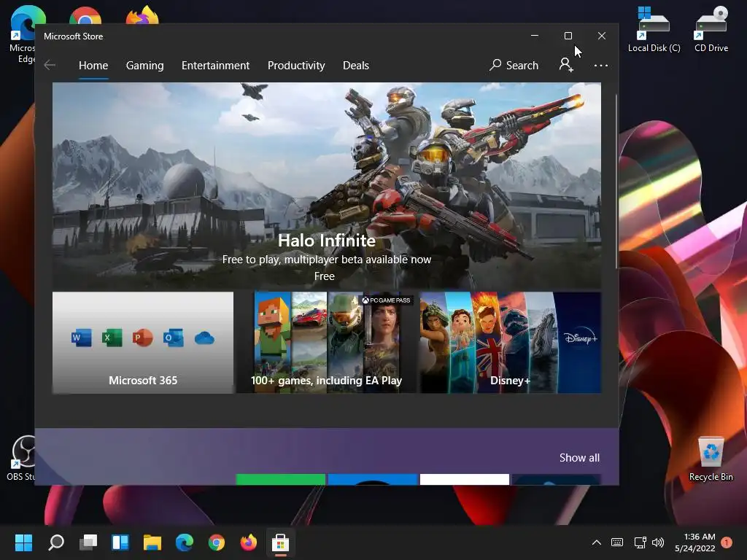This screenshot has height=560, width=747.
Task: Open the Microsoft 365 tile
Action: [x=143, y=343]
